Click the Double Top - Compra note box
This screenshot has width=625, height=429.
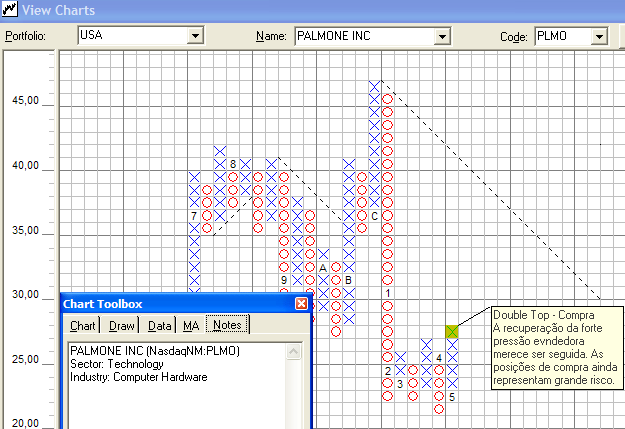click(557, 348)
